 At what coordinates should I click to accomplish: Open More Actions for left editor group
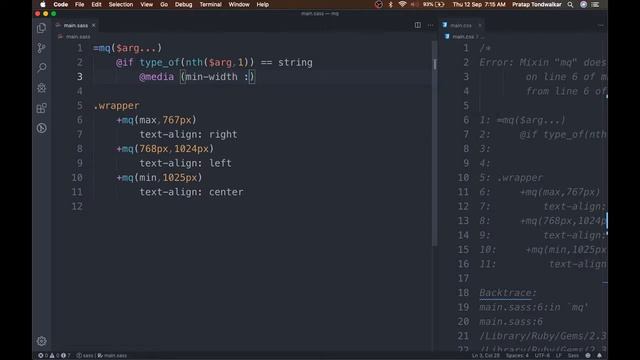pos(431,25)
